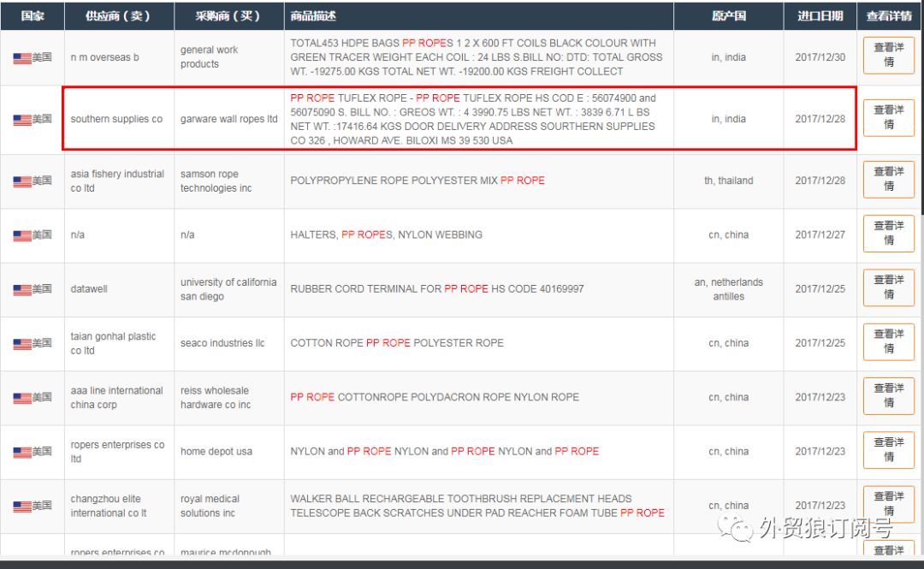Select buyer 'university of california san diego'

[x=228, y=289]
